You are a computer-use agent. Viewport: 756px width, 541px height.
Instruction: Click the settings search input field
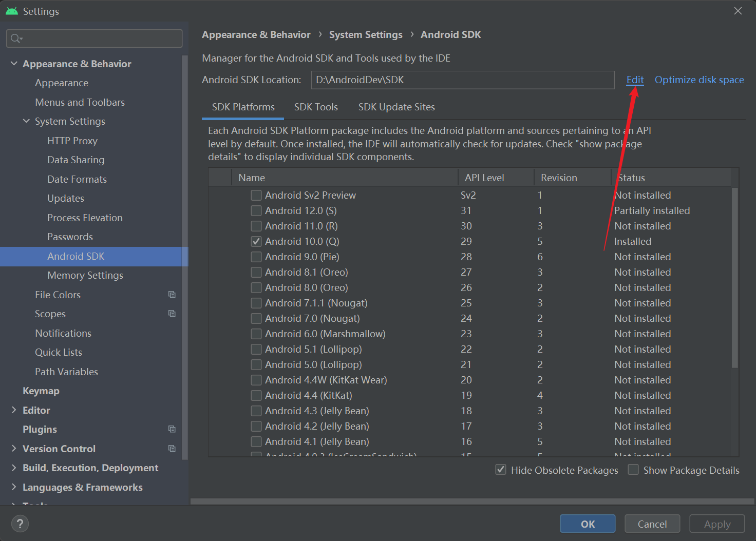coord(94,38)
